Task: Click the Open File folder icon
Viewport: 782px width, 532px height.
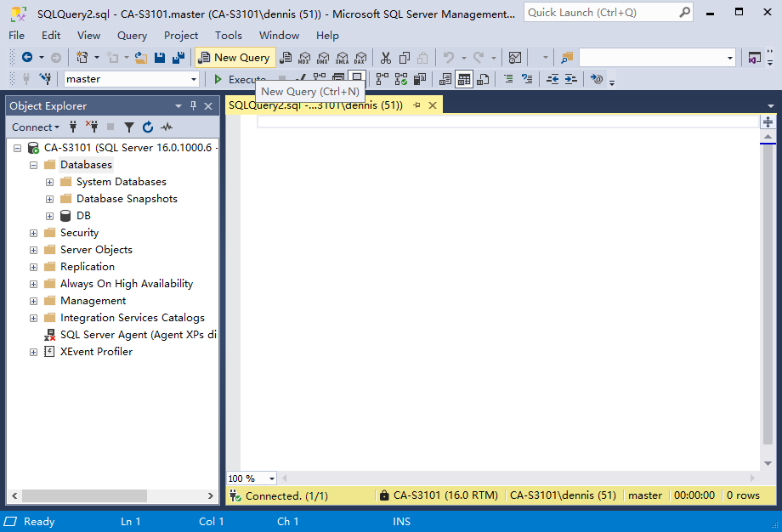Action: 141,58
